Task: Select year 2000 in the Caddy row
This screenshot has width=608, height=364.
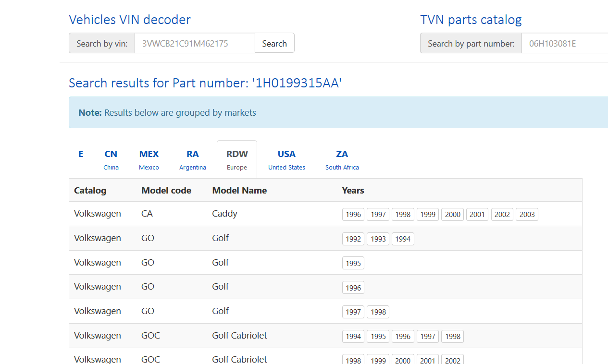Action: 453,214
